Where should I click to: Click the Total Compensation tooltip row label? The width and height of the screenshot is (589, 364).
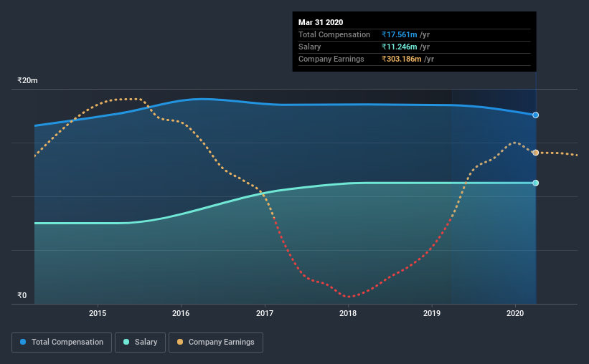(334, 34)
